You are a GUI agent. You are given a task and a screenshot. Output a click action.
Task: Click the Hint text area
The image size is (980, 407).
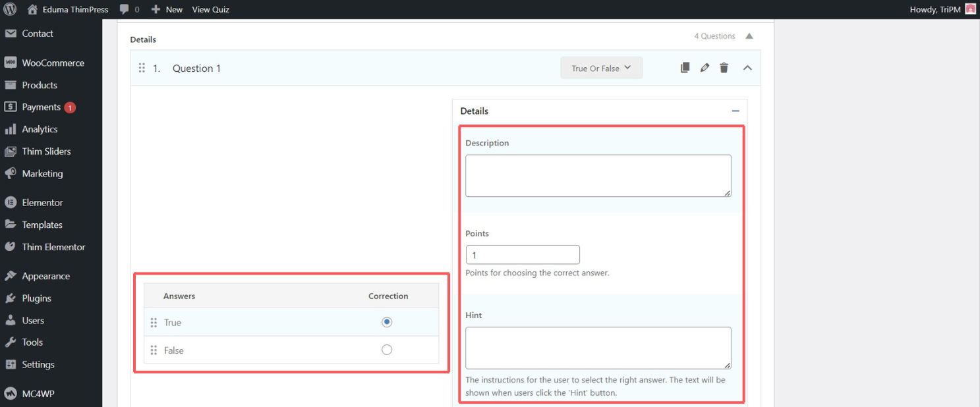pyautogui.click(x=598, y=348)
